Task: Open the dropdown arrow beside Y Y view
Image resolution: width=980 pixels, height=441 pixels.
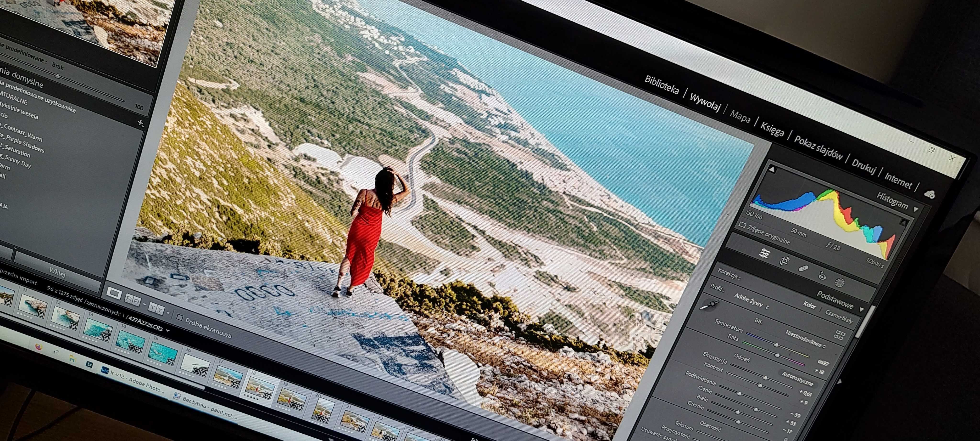Action: click(168, 313)
